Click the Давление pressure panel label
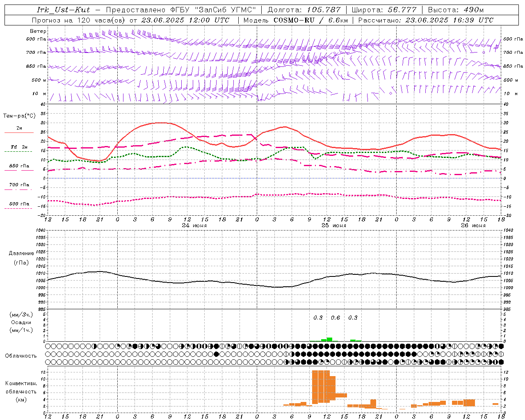The height and width of the screenshot is (420, 525). pos(21,253)
